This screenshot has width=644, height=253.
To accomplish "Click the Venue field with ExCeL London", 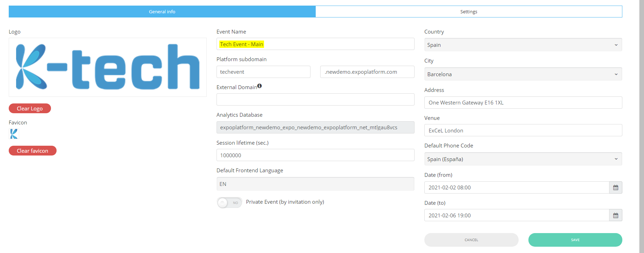I will tap(523, 130).
